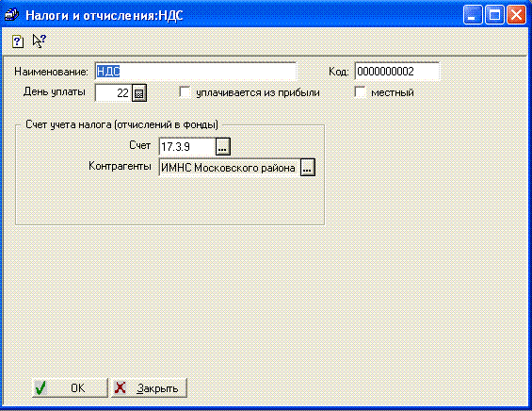Click the 'Контрагенты' label
The height and width of the screenshot is (411, 532).
click(x=120, y=166)
